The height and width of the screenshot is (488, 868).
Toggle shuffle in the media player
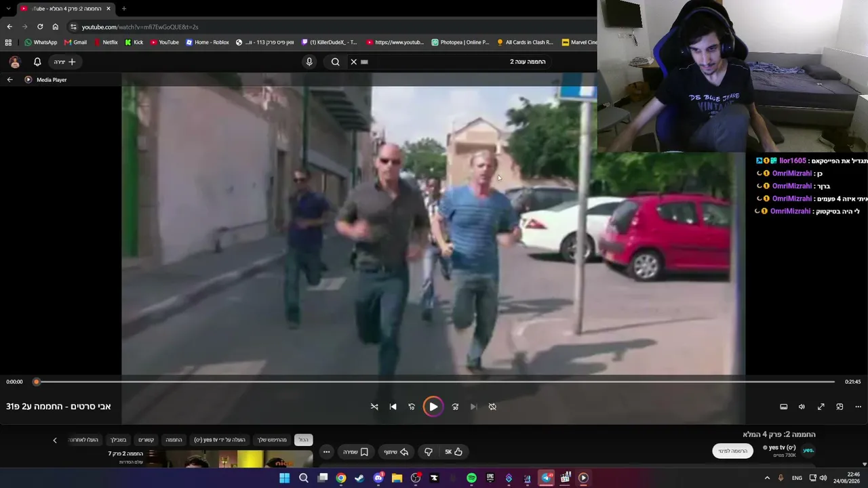pyautogui.click(x=374, y=407)
